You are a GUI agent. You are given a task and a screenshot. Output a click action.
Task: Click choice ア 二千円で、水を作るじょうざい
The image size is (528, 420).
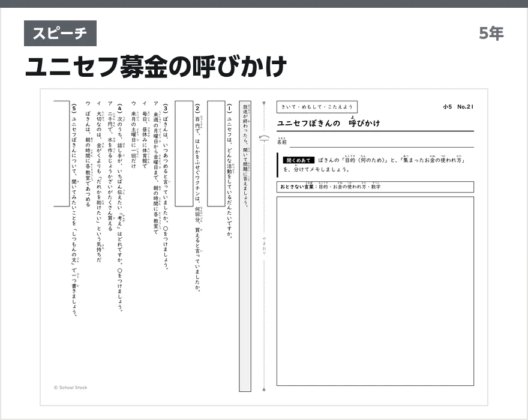pos(110,166)
